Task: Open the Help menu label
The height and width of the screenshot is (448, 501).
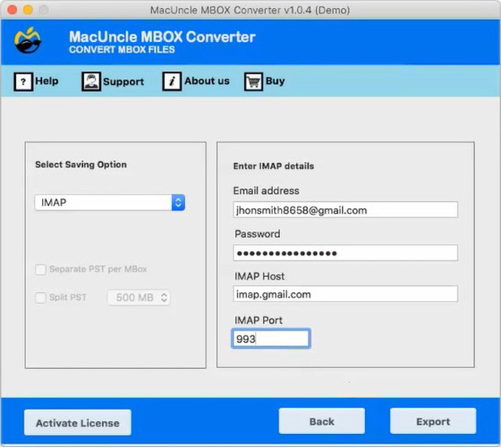Action: [x=47, y=81]
